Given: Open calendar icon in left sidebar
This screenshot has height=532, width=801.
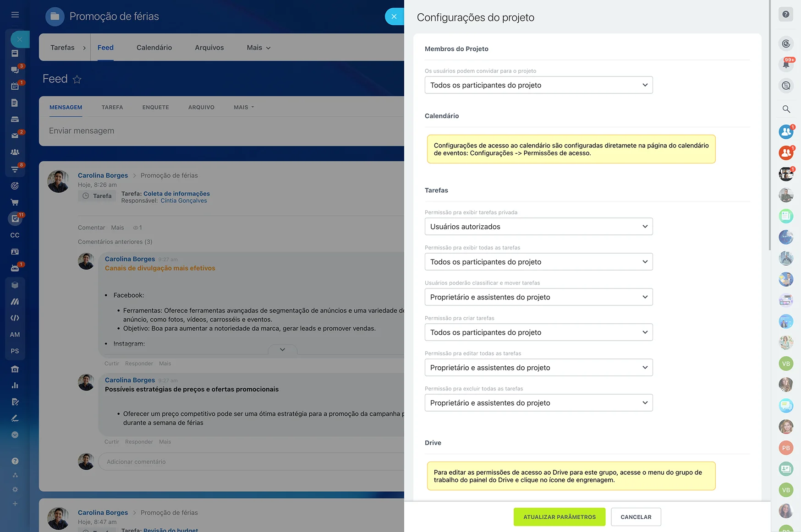Looking at the screenshot, I should click(15, 86).
